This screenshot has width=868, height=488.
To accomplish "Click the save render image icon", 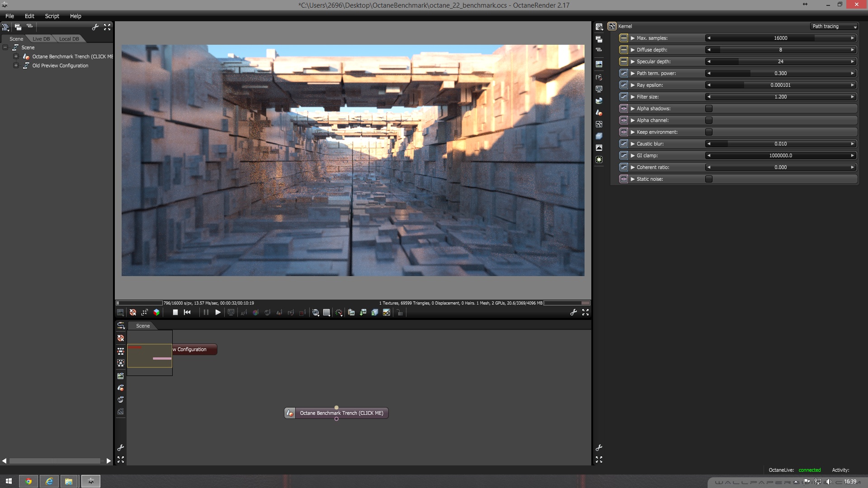I will (x=363, y=312).
